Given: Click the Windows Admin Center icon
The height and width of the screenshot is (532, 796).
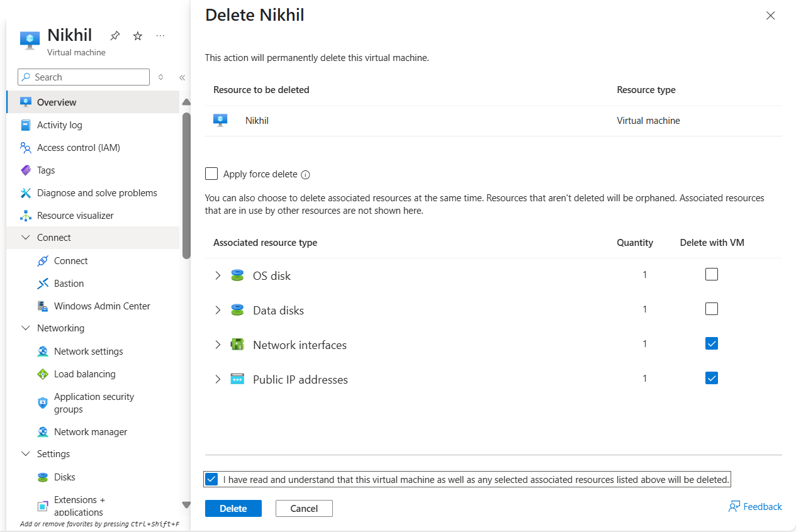Looking at the screenshot, I should point(43,306).
